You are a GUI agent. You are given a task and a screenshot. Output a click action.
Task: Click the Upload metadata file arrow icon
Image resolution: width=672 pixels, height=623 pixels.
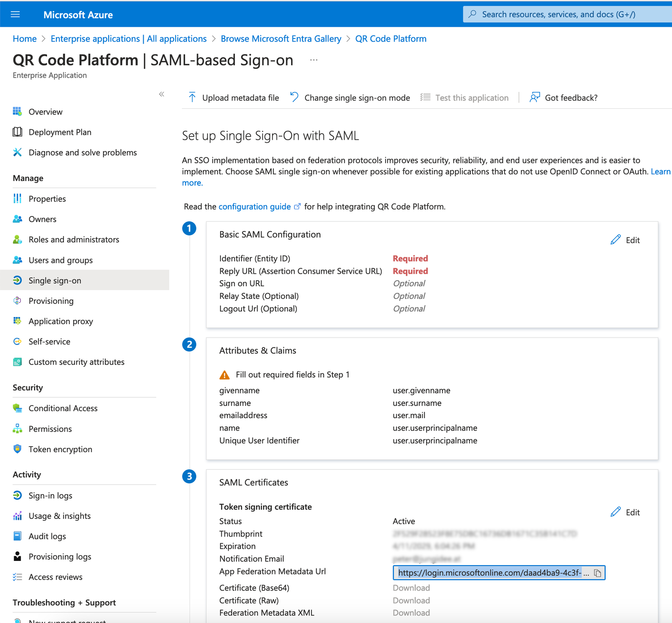tap(192, 97)
